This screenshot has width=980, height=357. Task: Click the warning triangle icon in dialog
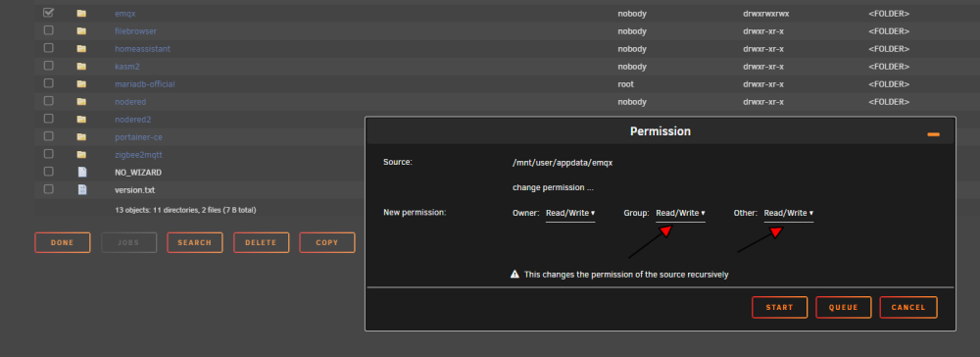(515, 274)
